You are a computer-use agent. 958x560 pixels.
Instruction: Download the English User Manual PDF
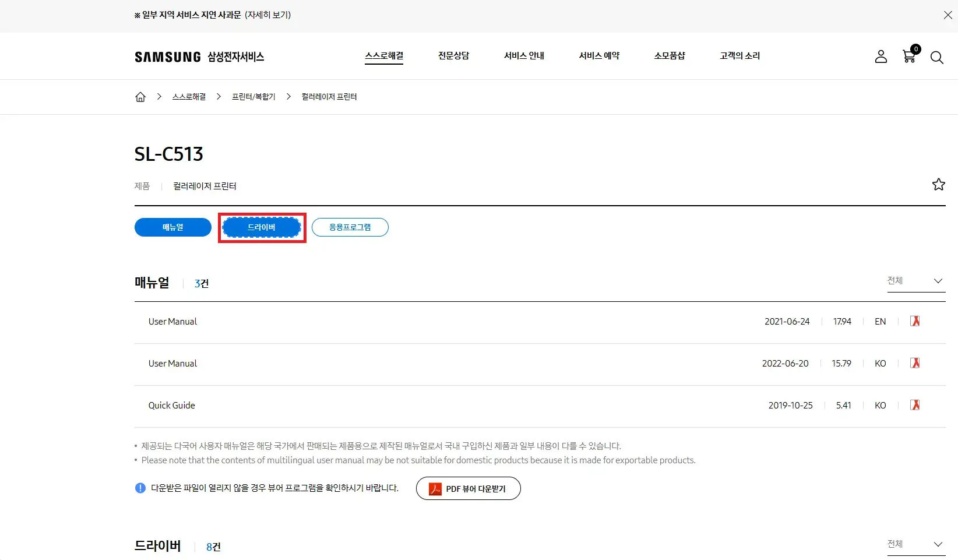coord(915,321)
